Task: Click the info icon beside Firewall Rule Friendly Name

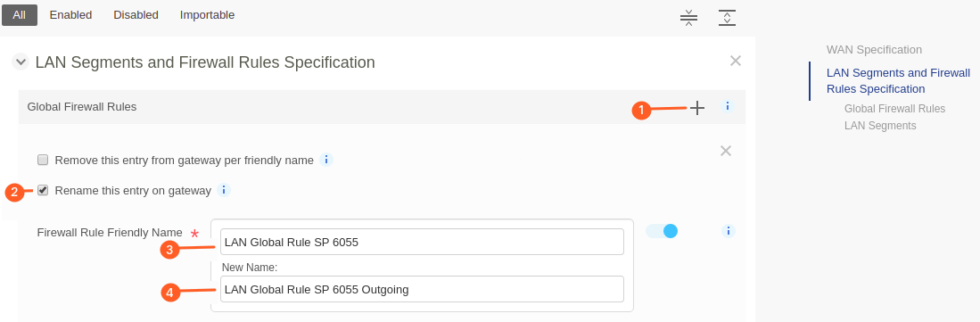Action: pyautogui.click(x=729, y=231)
